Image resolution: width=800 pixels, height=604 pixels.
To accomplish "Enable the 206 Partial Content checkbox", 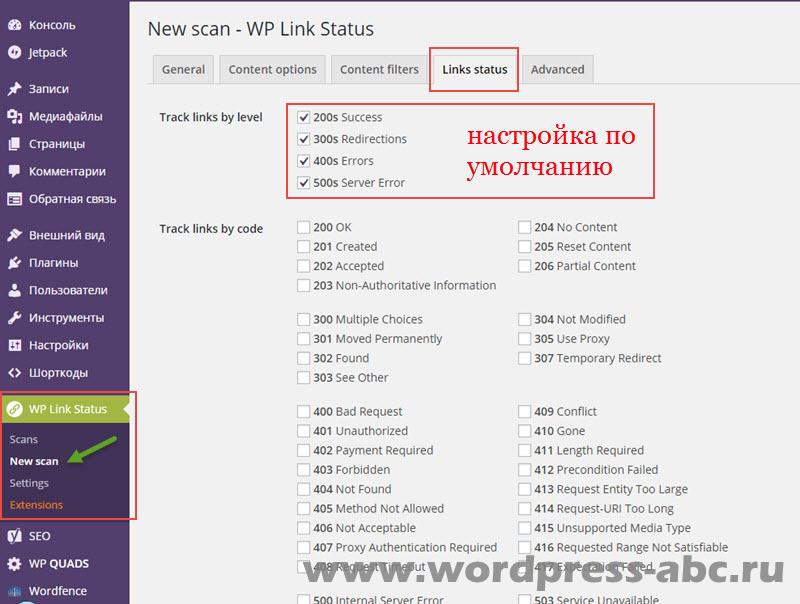I will pyautogui.click(x=524, y=266).
